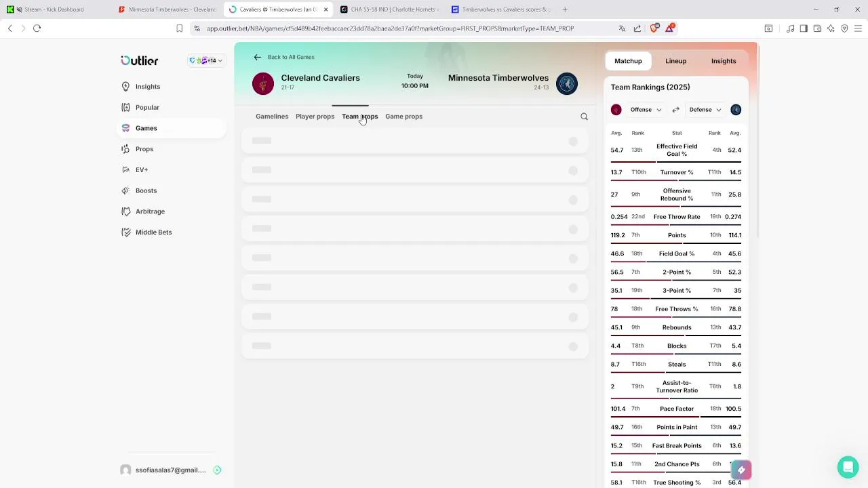868x488 pixels.
Task: Bookmark this page
Action: [x=179, y=28]
